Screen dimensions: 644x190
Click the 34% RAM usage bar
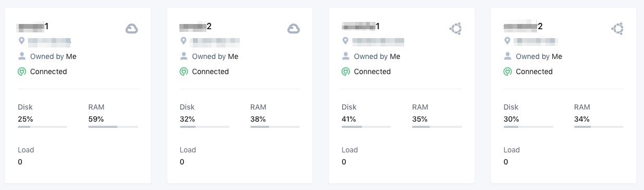pos(599,127)
